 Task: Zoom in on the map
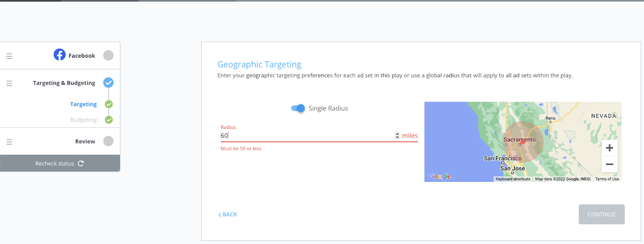coord(609,148)
